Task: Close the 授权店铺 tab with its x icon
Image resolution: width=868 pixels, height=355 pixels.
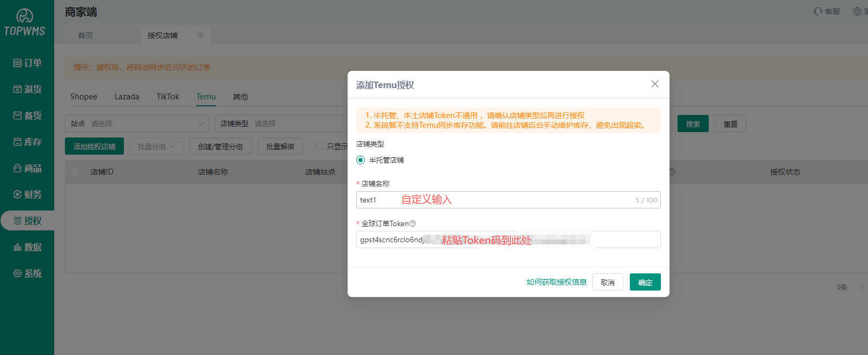Action: tap(201, 35)
